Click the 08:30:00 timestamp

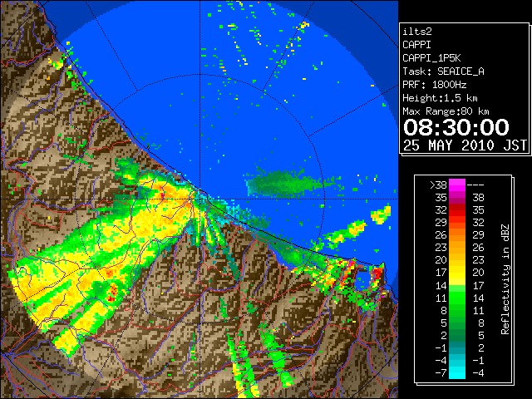click(x=456, y=127)
